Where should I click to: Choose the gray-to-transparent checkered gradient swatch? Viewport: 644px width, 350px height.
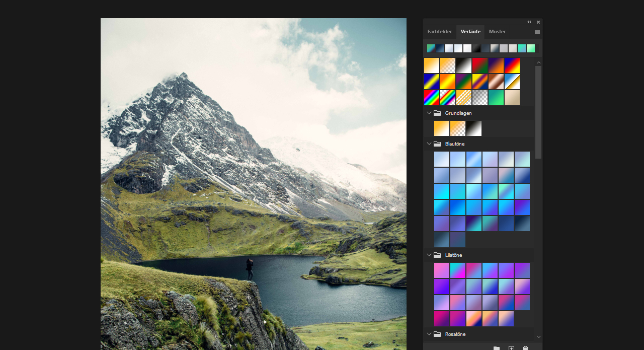pyautogui.click(x=480, y=98)
